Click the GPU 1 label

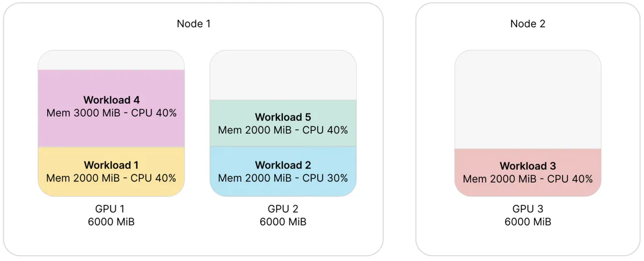[x=111, y=209]
